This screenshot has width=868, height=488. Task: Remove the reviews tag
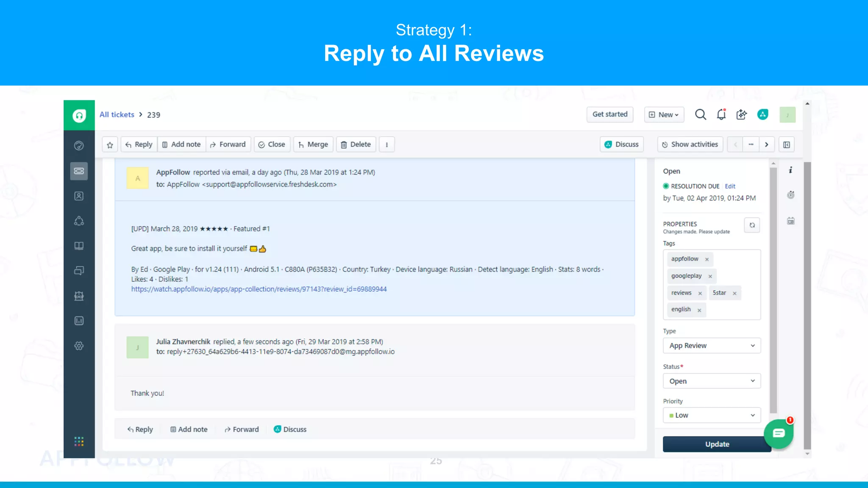coord(700,293)
